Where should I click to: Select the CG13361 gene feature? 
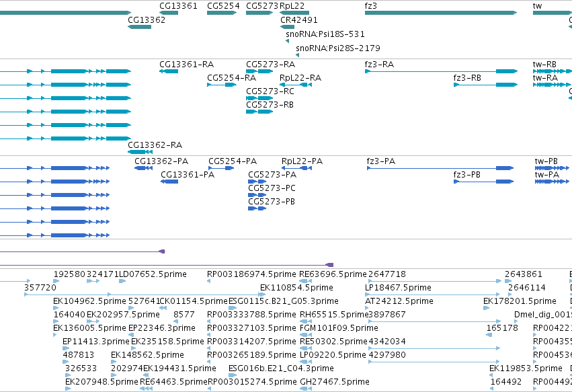point(169,13)
